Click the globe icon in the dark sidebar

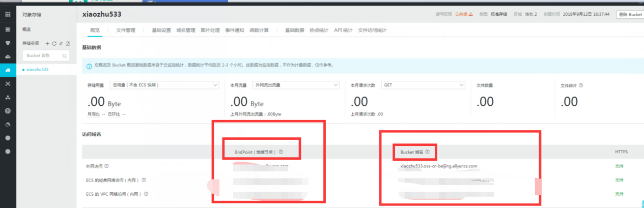pos(8,110)
